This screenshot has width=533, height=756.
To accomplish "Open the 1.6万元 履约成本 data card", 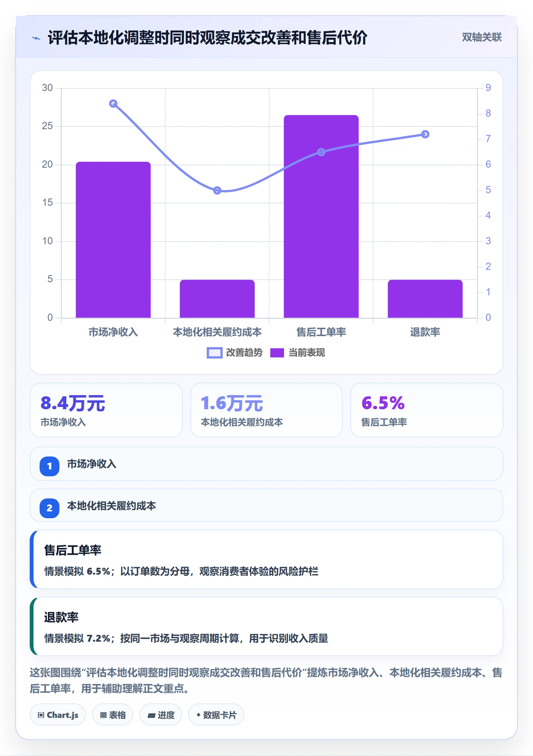I will tap(266, 410).
